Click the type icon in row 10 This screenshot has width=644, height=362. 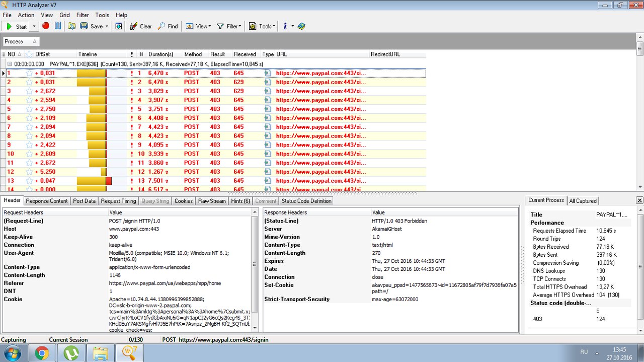(x=268, y=154)
